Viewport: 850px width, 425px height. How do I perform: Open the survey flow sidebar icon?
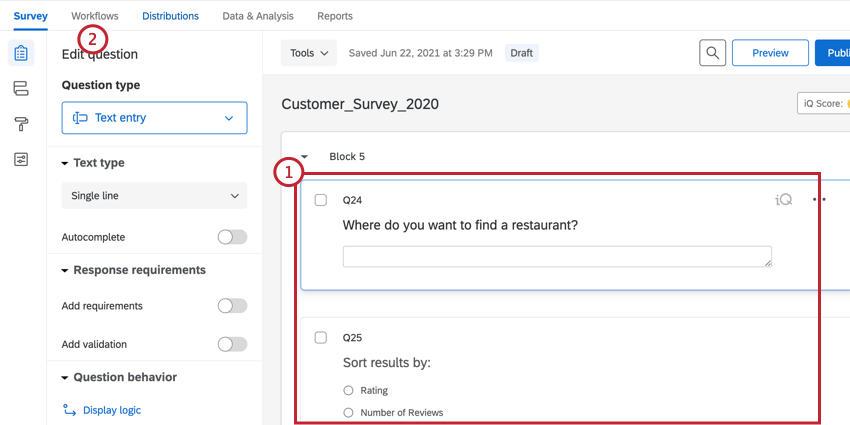[21, 88]
